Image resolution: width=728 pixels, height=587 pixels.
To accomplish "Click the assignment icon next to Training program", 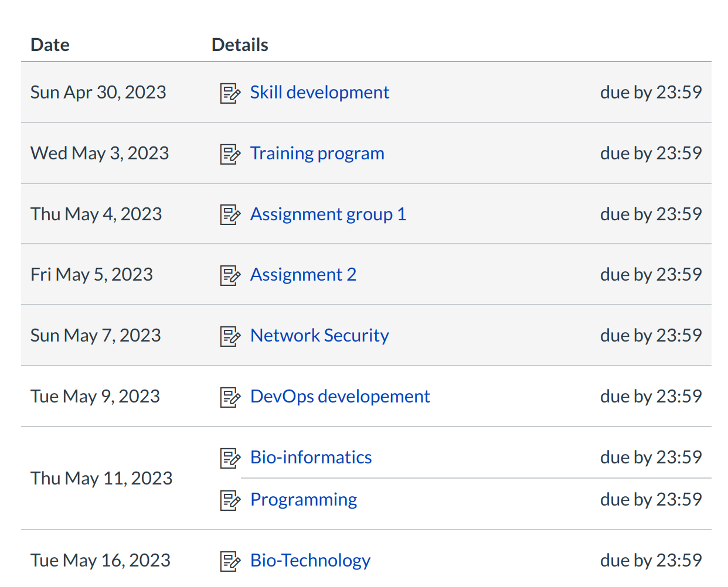I will pyautogui.click(x=230, y=153).
